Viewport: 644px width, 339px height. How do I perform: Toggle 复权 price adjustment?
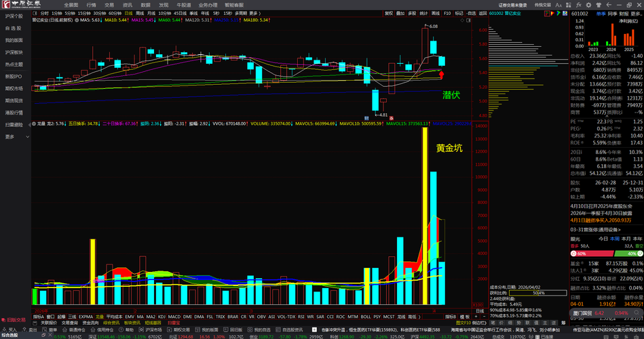click(389, 14)
